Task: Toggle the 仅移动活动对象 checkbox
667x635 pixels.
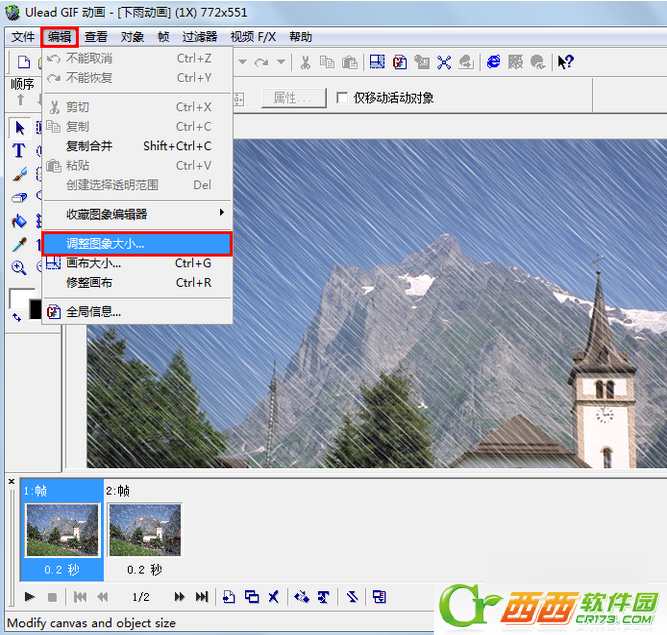Action: (342, 98)
